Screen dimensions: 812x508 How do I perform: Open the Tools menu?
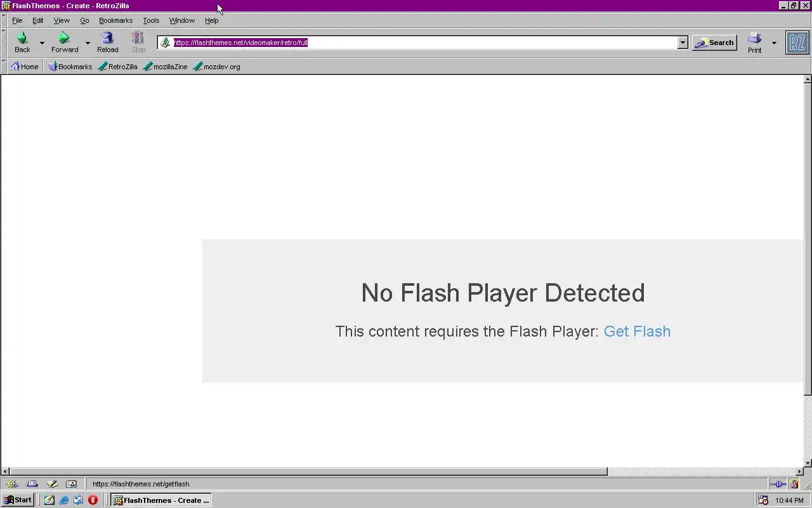pyautogui.click(x=151, y=20)
